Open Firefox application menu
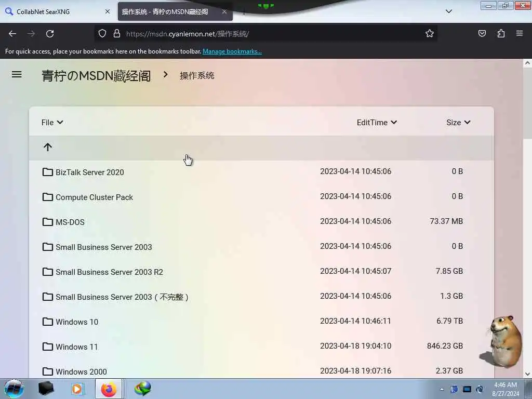 (x=520, y=33)
